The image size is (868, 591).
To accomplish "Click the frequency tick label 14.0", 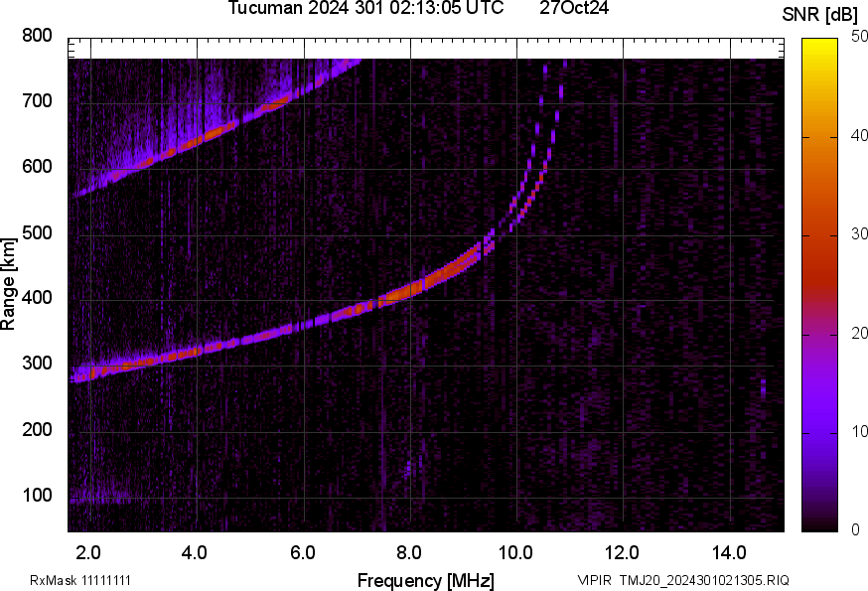I will click(x=729, y=553).
